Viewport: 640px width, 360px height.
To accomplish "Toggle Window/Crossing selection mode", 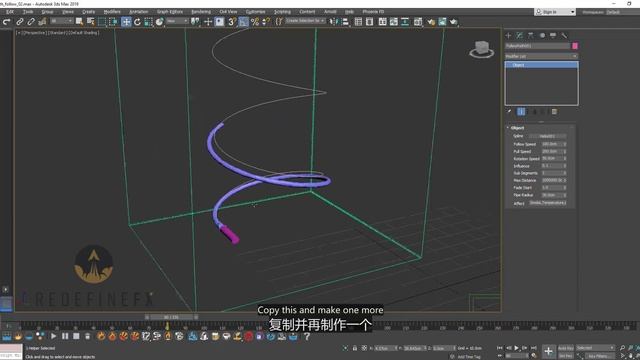I will [113, 22].
